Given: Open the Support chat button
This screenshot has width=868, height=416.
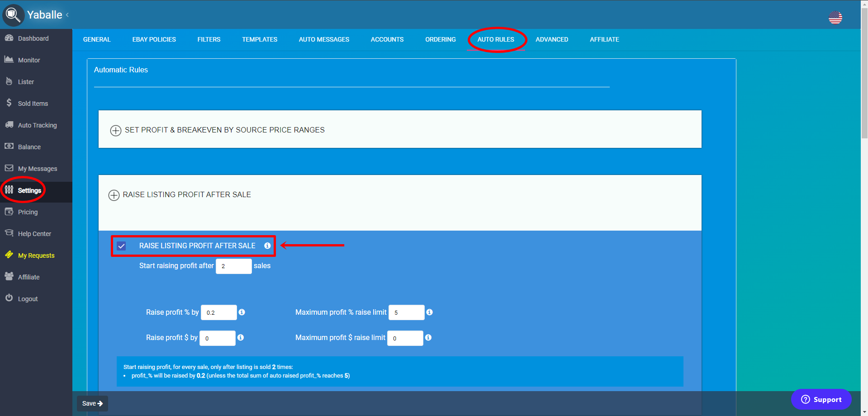Looking at the screenshot, I should [x=821, y=399].
